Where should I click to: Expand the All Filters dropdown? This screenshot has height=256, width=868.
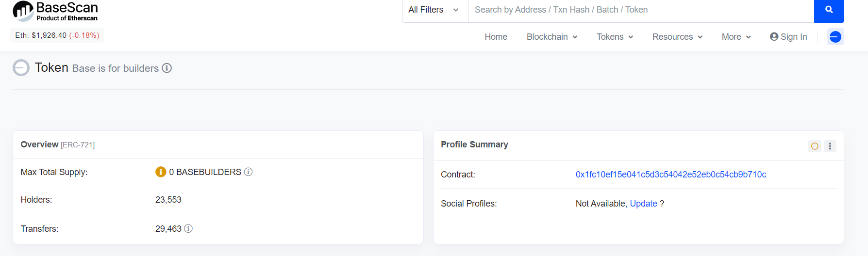pyautogui.click(x=434, y=10)
